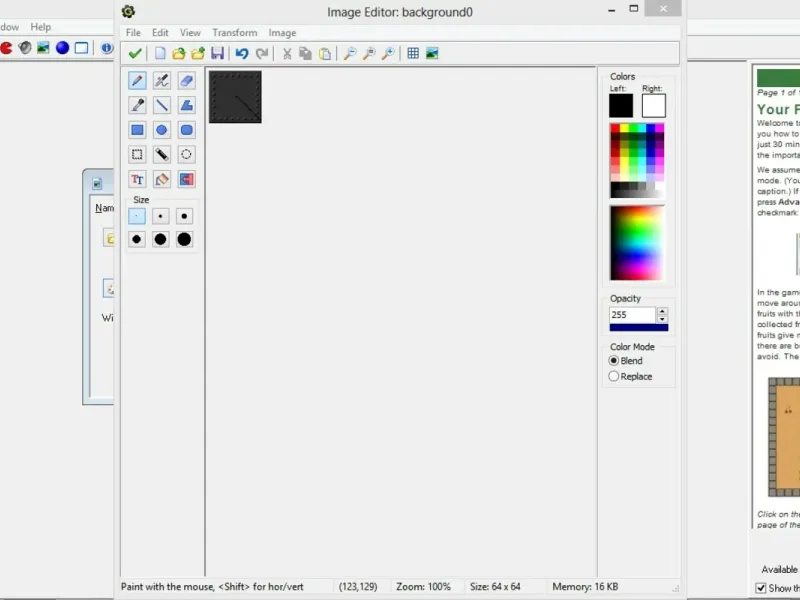Select the Change Color tool
800x600 pixels.
pos(186,179)
